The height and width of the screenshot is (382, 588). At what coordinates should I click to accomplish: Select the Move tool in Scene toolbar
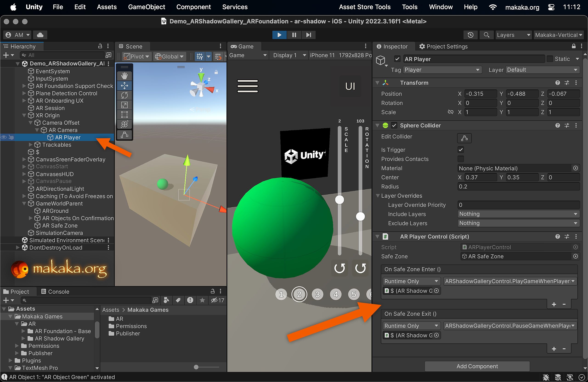pyautogui.click(x=124, y=86)
